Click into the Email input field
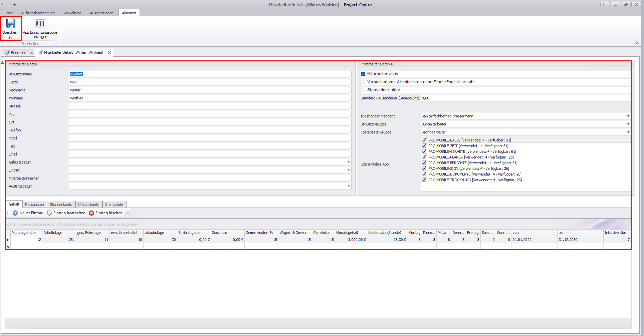This screenshot has width=644, height=336. 210,154
